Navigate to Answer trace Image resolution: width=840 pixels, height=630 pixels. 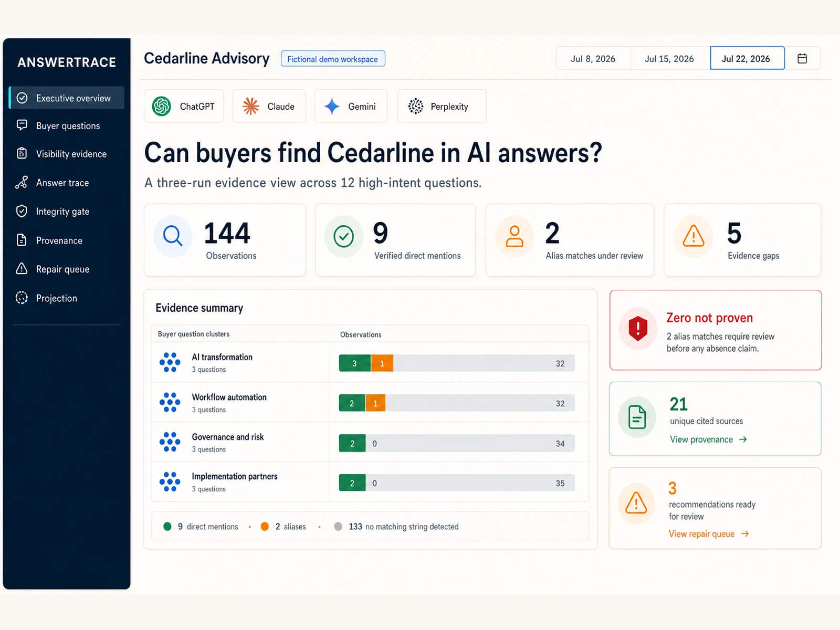67,182
